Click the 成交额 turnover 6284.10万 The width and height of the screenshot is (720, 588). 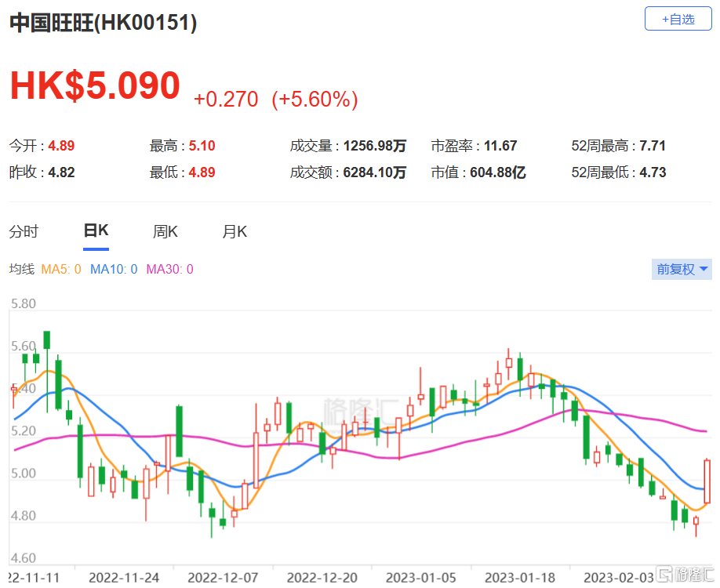click(375, 172)
